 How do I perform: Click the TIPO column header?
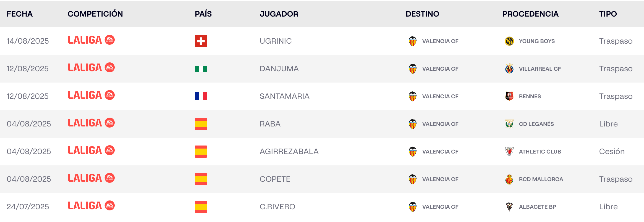point(608,14)
